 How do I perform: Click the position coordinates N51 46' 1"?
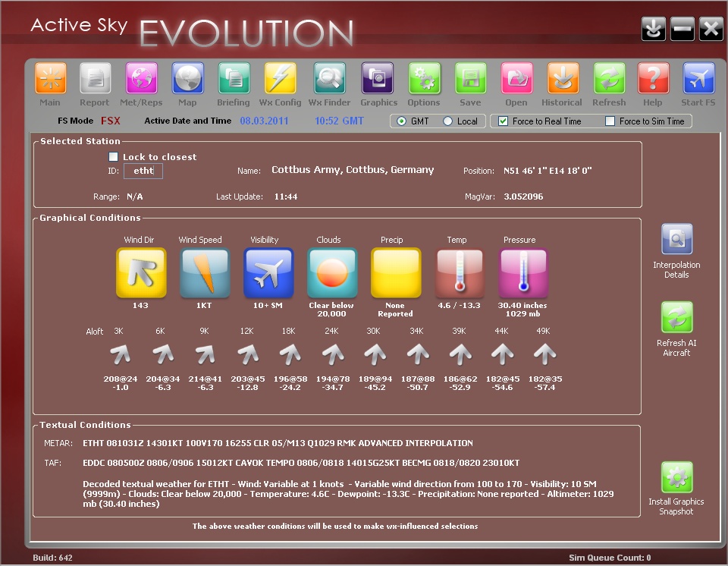point(548,171)
